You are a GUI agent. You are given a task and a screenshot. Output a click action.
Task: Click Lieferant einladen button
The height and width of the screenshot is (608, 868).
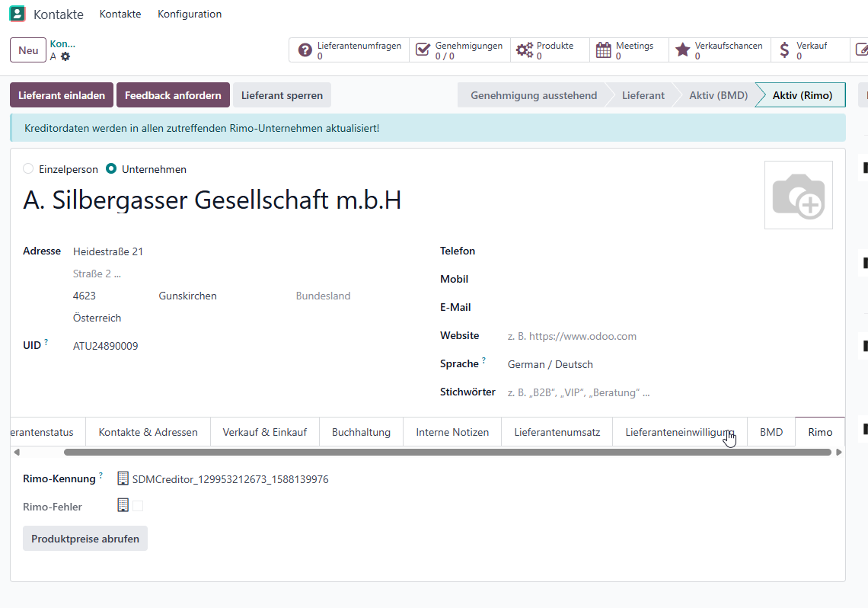coord(62,95)
